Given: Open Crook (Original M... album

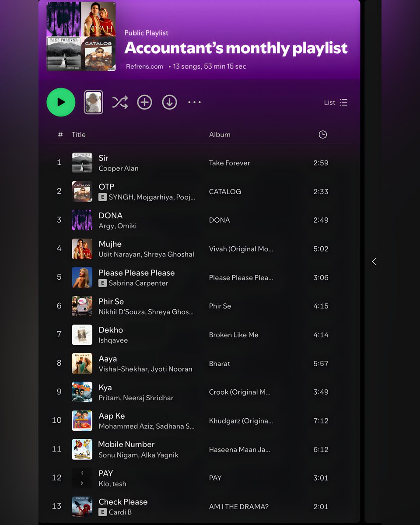Looking at the screenshot, I should 240,392.
